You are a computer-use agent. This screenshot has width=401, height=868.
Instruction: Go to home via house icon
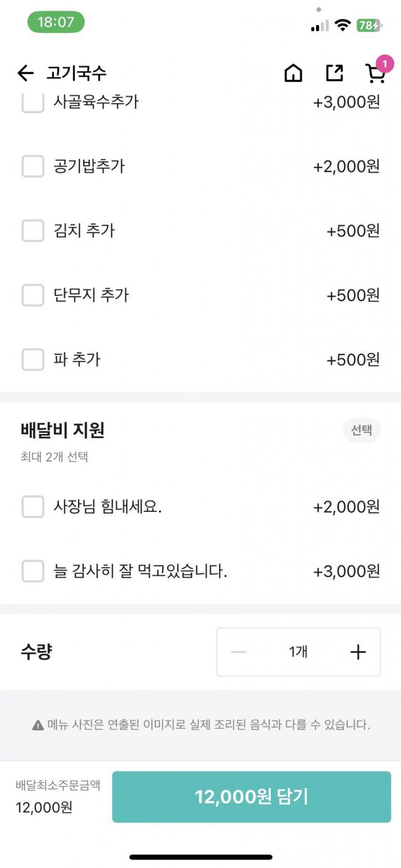pyautogui.click(x=293, y=73)
